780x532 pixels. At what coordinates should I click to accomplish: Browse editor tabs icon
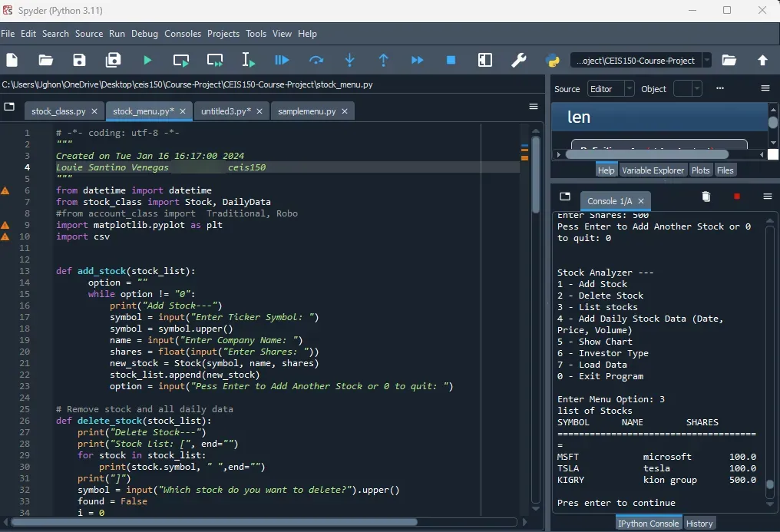pos(9,107)
